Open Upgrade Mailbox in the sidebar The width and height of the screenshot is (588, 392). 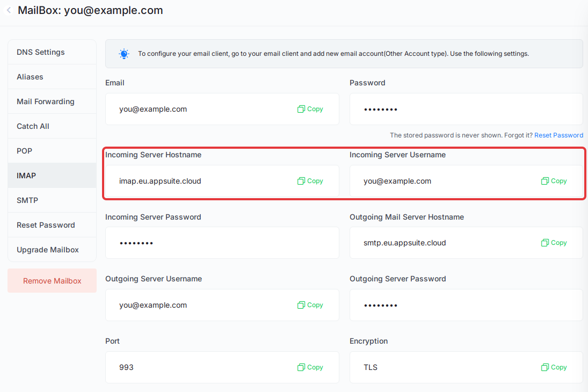pos(52,250)
